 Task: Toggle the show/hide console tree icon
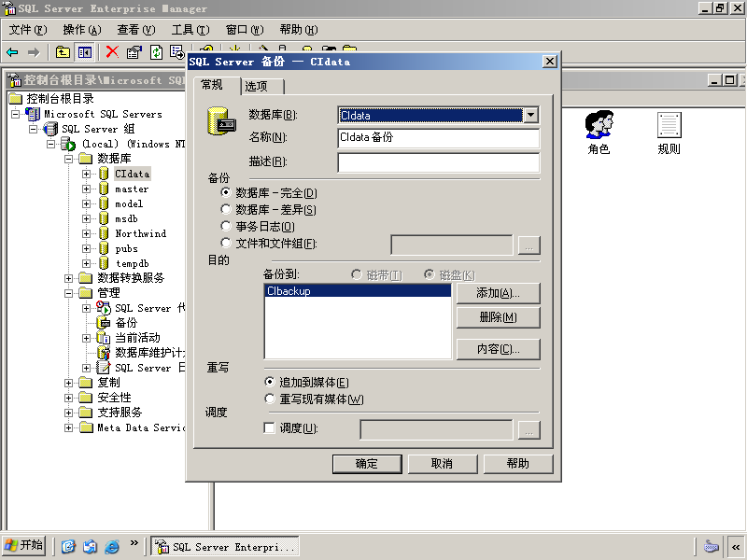point(85,52)
